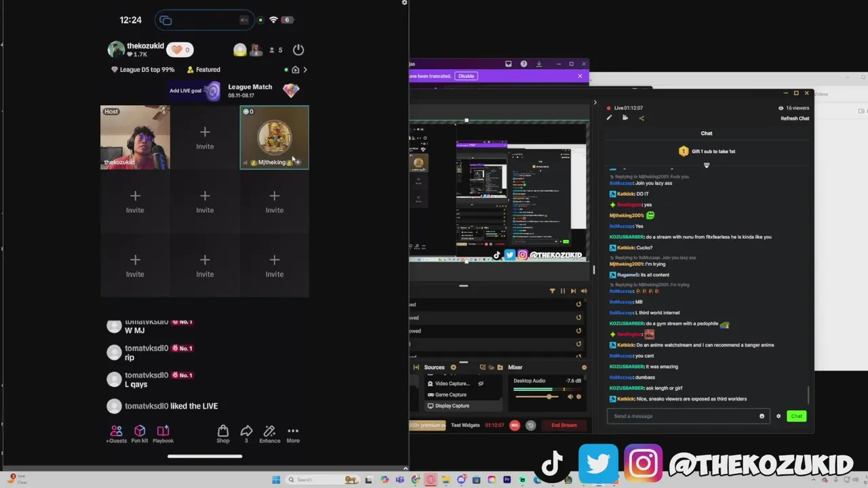The image size is (868, 488).
Task: Click 16 viewers count in chat window
Action: tap(794, 108)
